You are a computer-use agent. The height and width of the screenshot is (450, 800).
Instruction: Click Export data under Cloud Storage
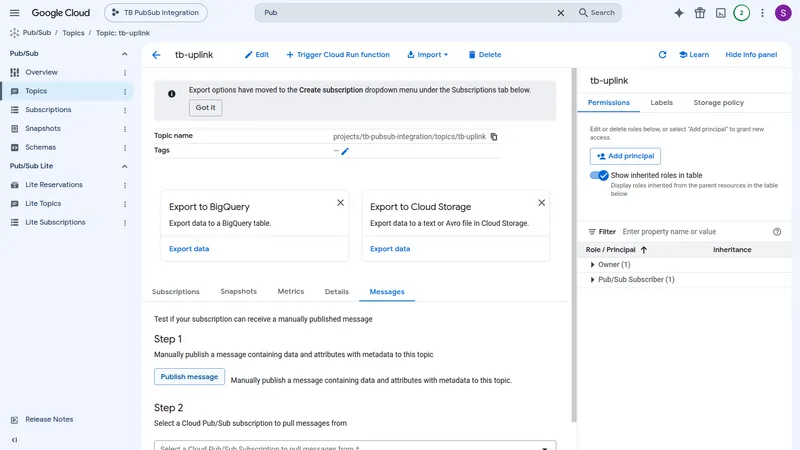pos(390,249)
